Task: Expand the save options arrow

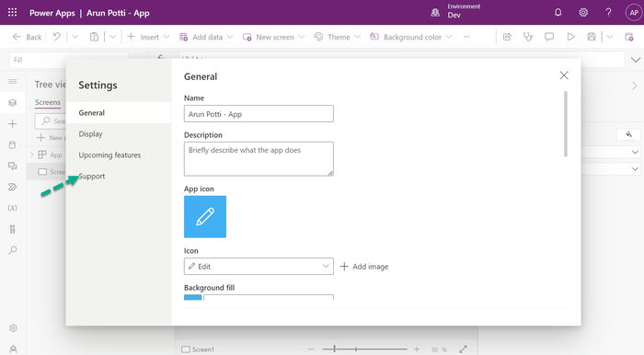Action: [x=609, y=37]
